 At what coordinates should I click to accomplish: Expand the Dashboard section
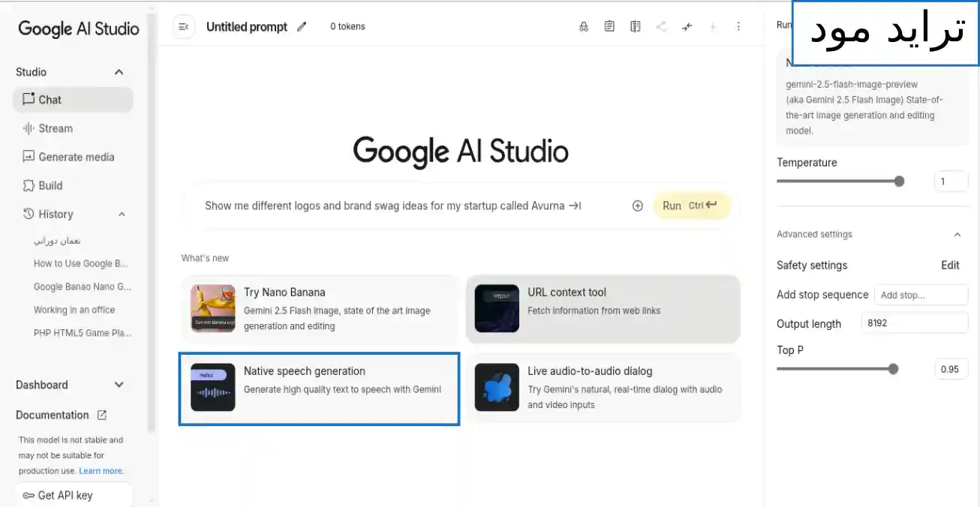(119, 385)
